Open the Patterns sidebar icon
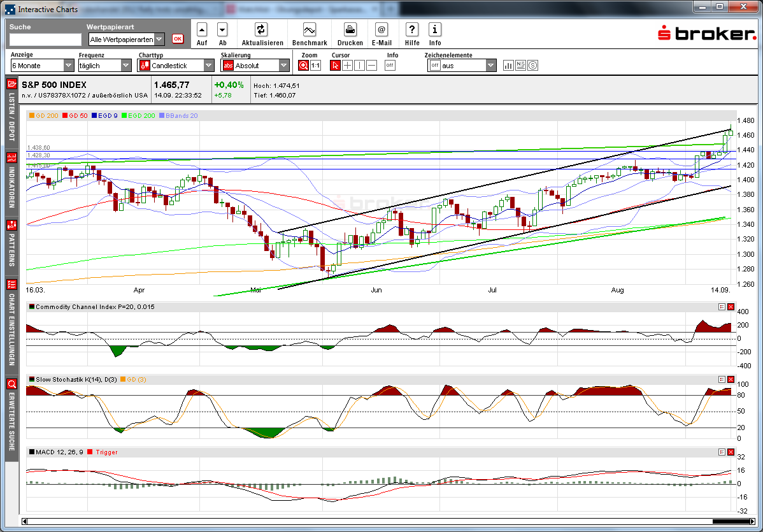763x532 pixels. pyautogui.click(x=11, y=225)
